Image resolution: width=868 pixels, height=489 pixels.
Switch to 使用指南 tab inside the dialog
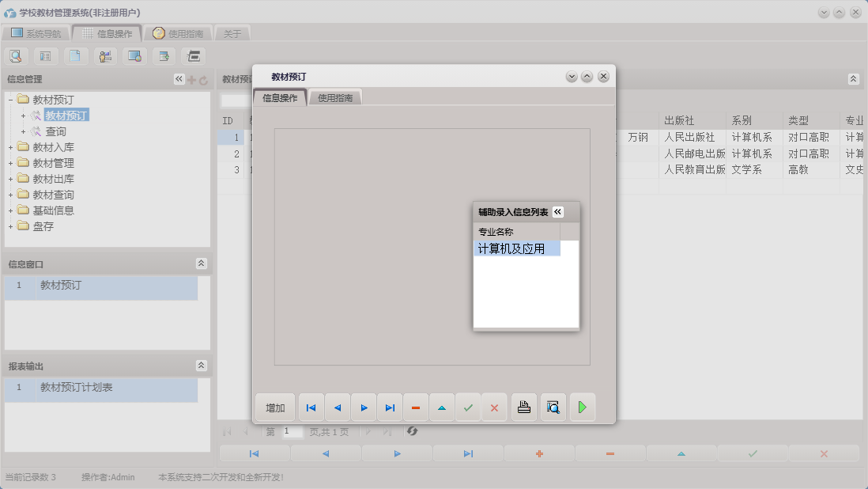point(335,98)
